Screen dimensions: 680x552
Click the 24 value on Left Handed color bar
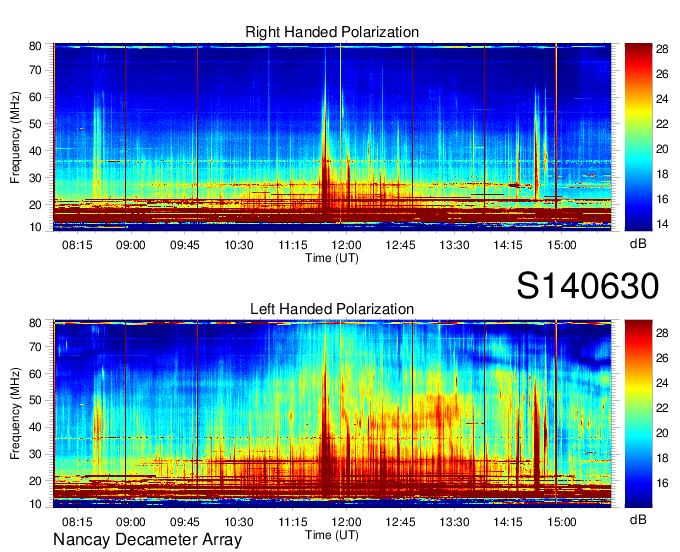(662, 383)
